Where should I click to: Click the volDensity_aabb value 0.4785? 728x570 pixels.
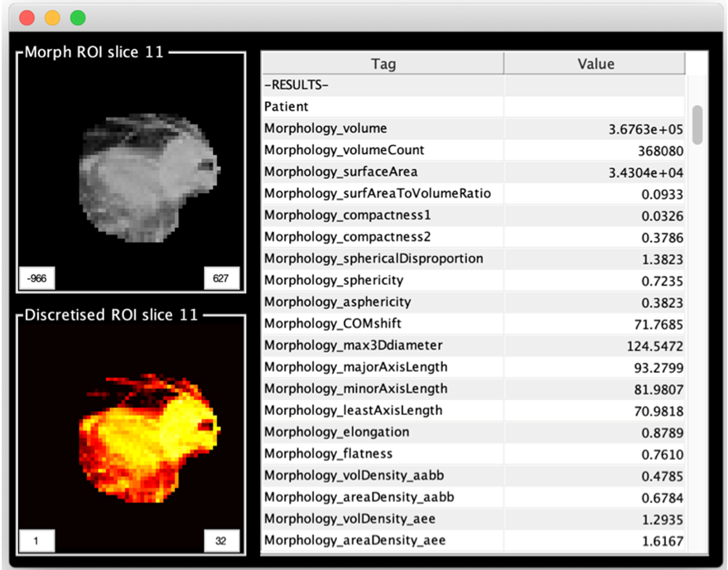pyautogui.click(x=662, y=476)
